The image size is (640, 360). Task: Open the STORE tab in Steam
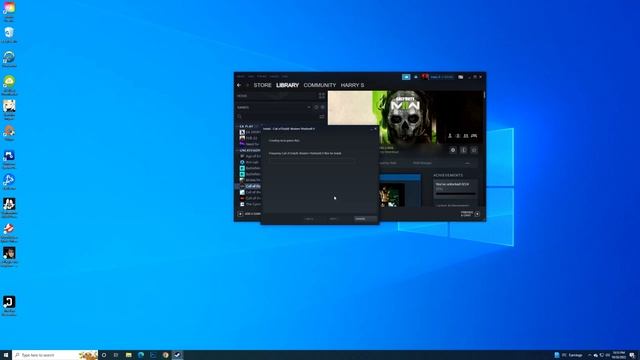[x=262, y=85]
